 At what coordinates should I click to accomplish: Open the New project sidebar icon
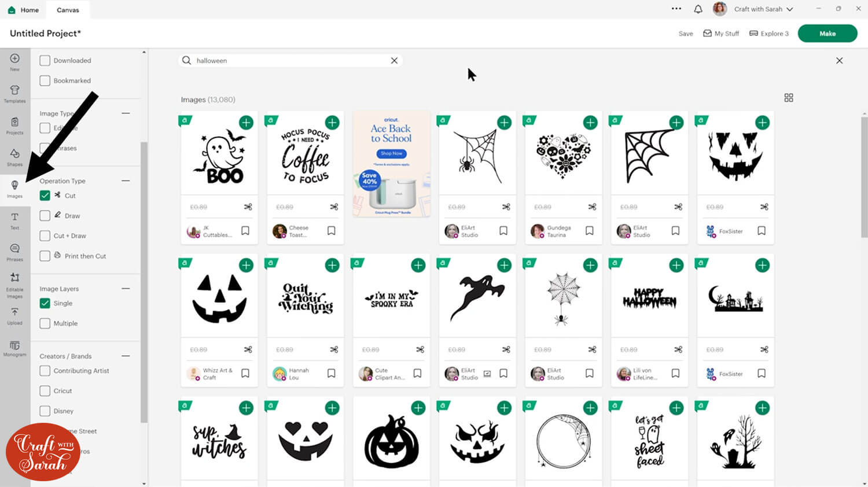15,62
